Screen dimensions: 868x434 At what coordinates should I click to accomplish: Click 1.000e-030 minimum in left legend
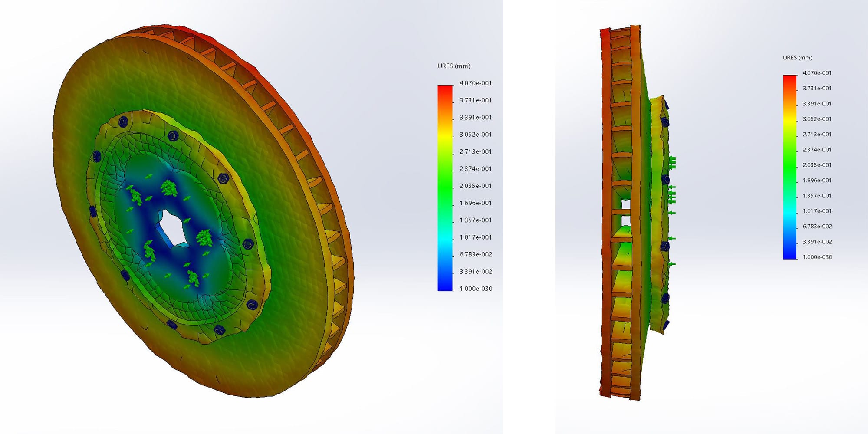point(476,289)
